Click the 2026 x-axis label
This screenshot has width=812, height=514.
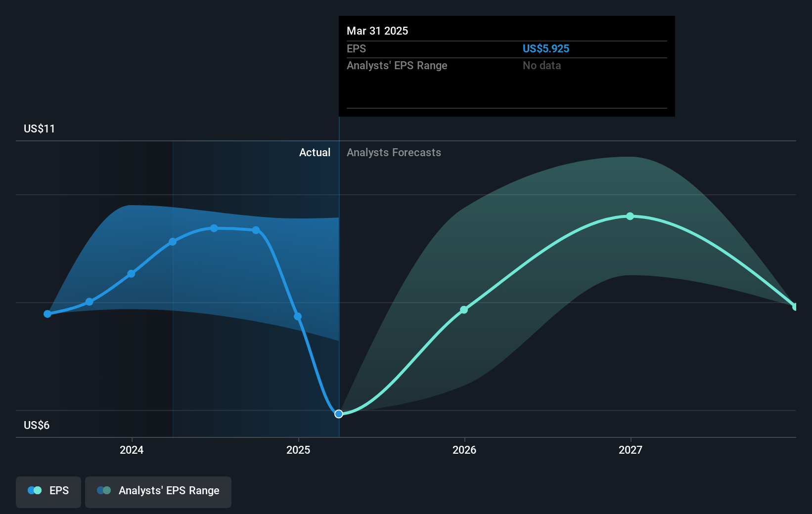click(464, 450)
